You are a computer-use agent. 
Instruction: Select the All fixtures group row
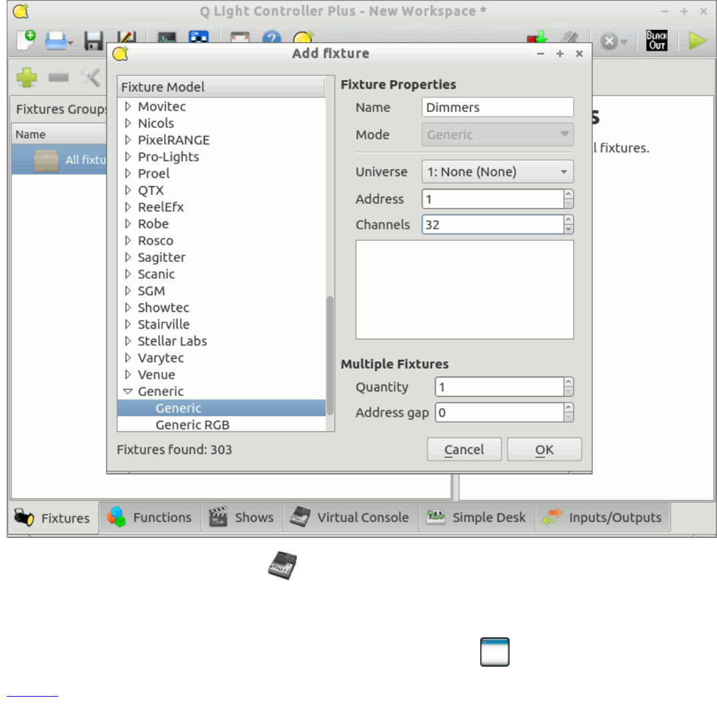point(59,160)
